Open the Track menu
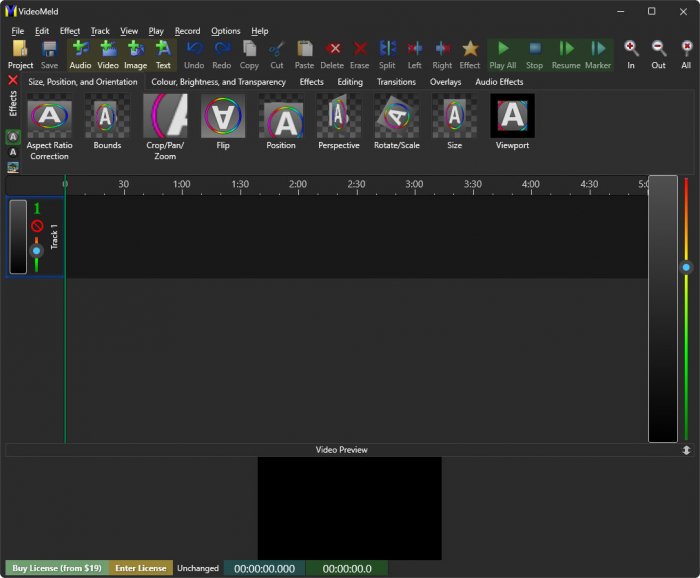The image size is (700, 578). pos(100,31)
